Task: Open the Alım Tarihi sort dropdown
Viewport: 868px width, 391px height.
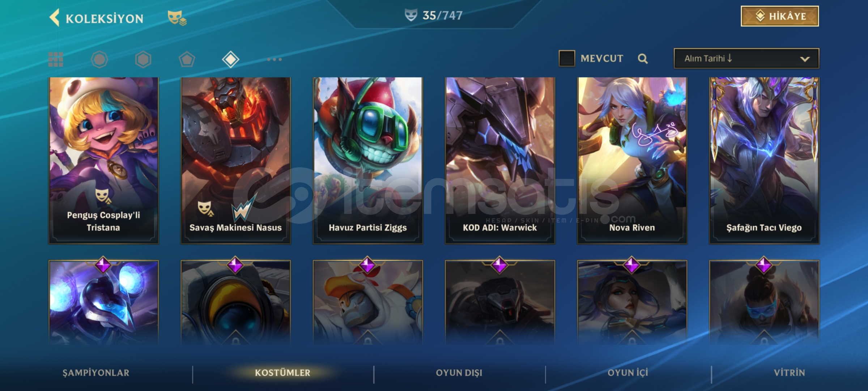Action: click(x=746, y=58)
